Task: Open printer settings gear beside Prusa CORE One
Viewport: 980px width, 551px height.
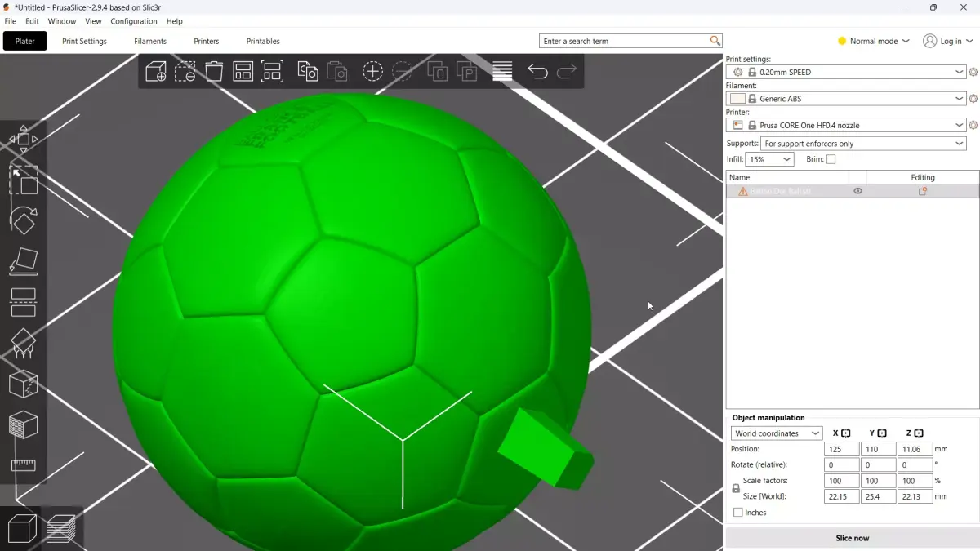Action: 973,125
